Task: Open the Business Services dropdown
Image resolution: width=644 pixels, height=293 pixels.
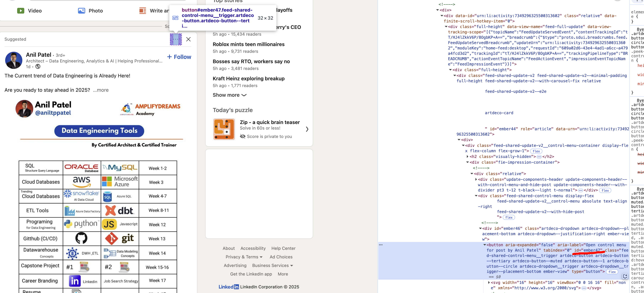Action: click(273, 266)
